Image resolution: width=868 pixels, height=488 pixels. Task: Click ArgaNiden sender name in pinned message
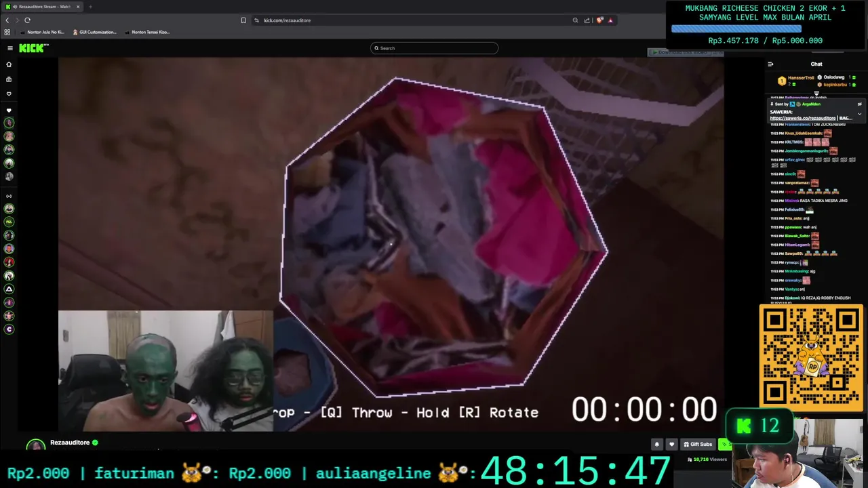[x=811, y=104]
